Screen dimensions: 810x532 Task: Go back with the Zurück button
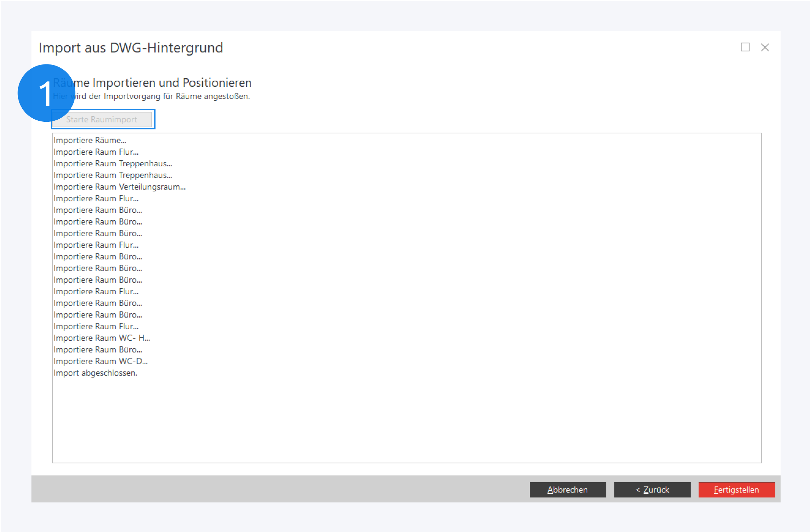coord(652,489)
